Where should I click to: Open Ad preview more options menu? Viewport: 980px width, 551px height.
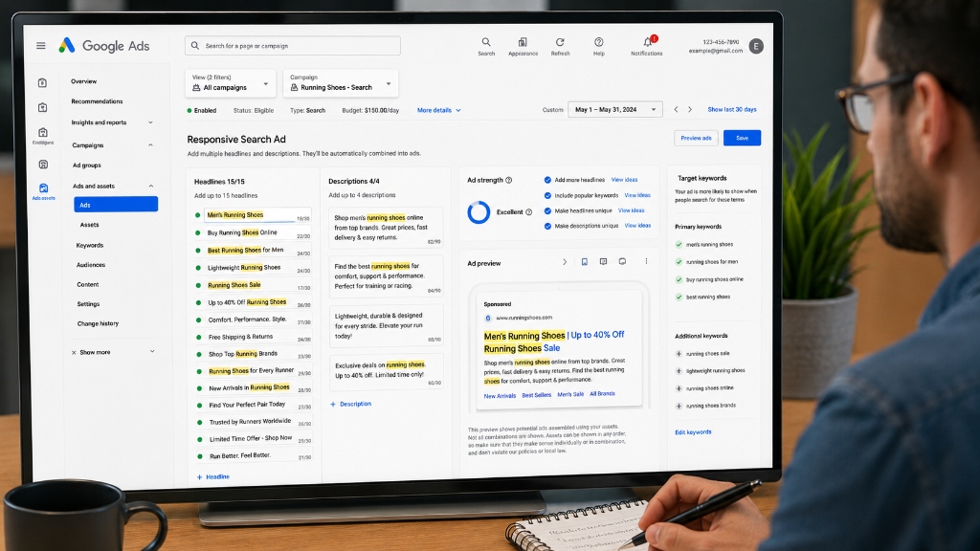click(646, 262)
